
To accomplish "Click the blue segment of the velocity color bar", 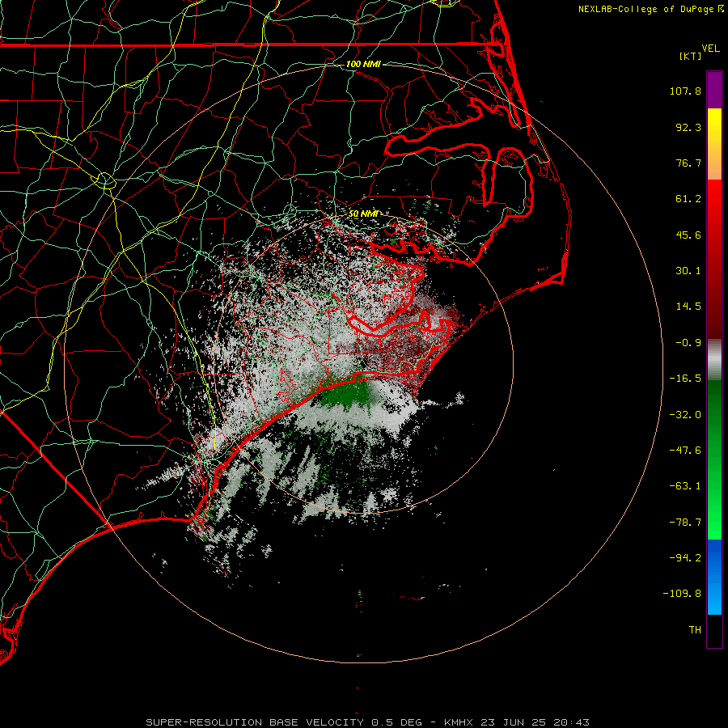I will click(714, 577).
